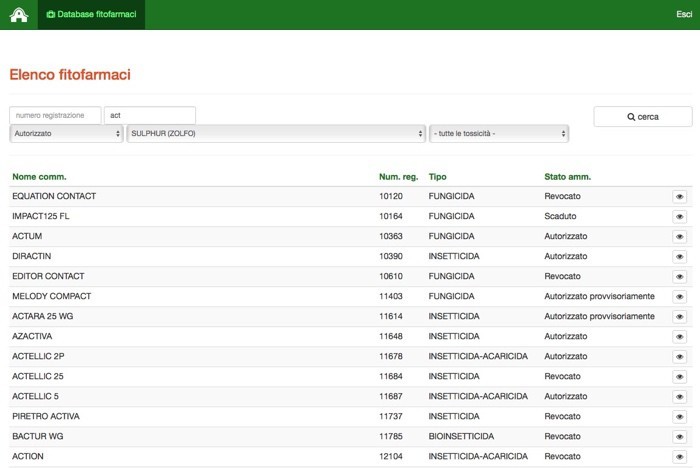
Task: Click the Tipo column header
Action: tap(438, 177)
